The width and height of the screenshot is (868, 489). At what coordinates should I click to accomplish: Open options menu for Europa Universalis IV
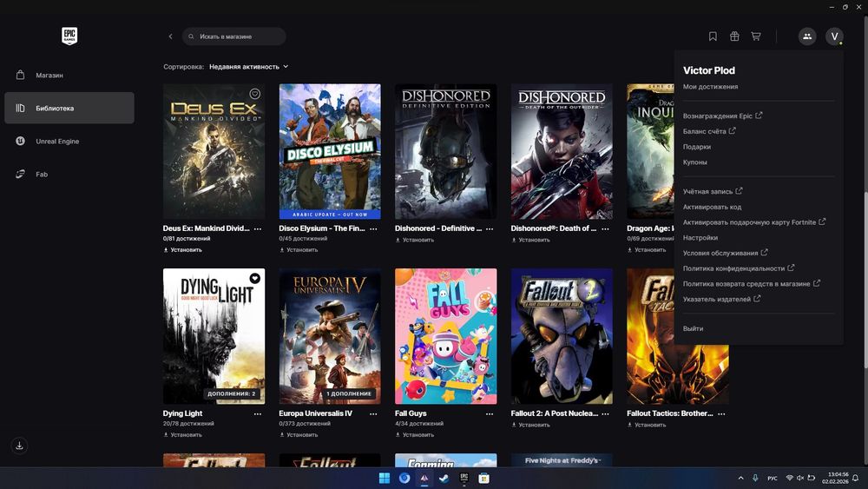click(x=373, y=413)
